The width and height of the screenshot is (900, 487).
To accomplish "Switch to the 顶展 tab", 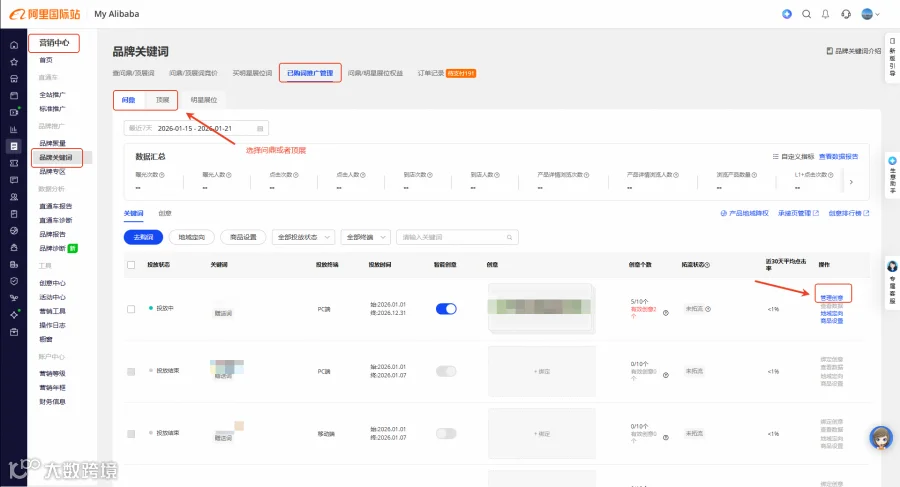I will [162, 100].
